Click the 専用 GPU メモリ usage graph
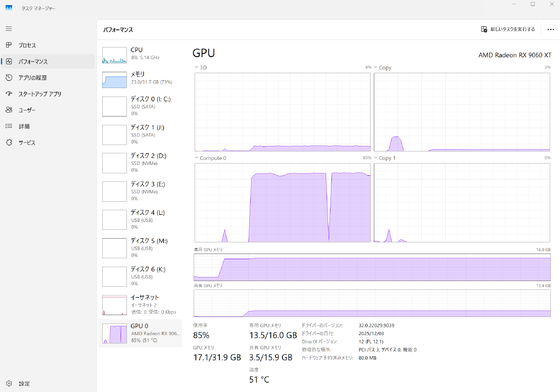560x392 pixels. (372, 268)
